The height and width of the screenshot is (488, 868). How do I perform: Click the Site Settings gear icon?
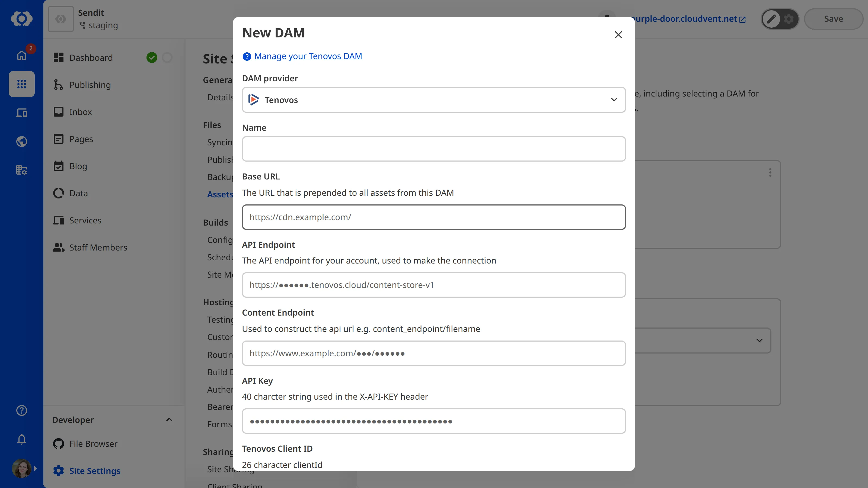click(59, 471)
